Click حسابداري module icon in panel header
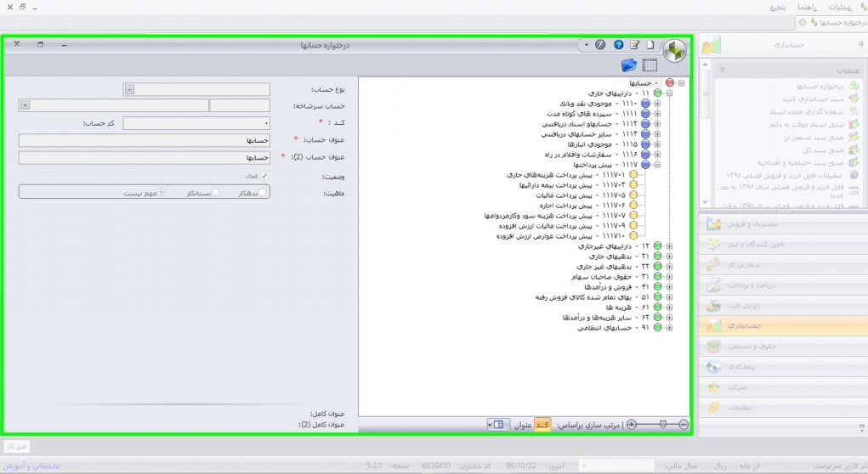The width and height of the screenshot is (868, 474). point(711,45)
